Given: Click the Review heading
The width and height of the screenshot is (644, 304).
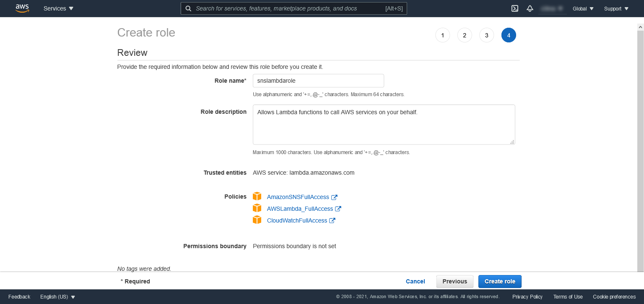Looking at the screenshot, I should pos(132,53).
